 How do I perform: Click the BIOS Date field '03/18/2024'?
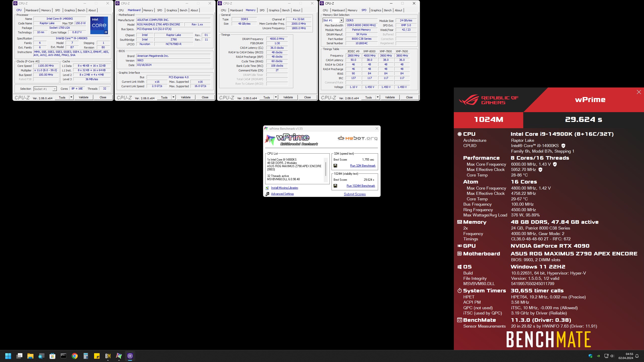[x=173, y=65]
